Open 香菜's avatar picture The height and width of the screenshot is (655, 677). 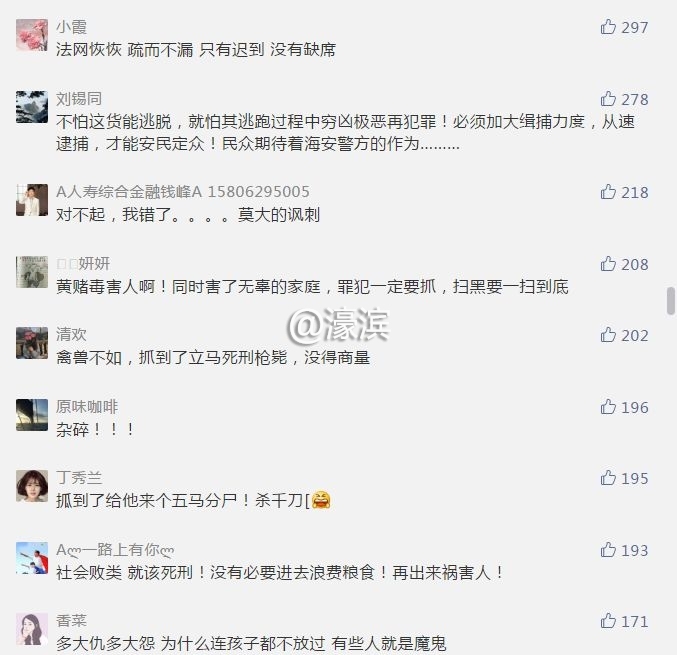32,629
